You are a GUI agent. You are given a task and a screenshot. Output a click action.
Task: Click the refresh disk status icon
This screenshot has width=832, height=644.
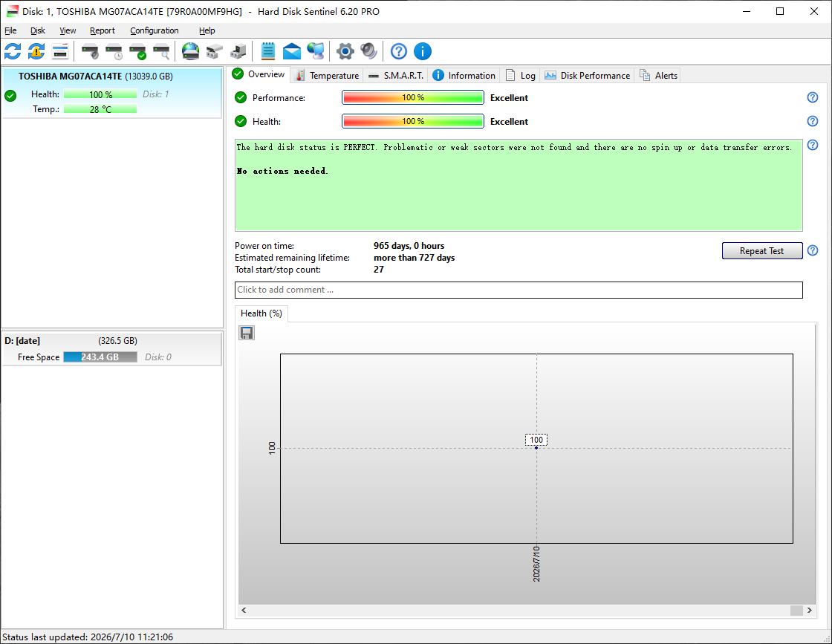tap(13, 51)
